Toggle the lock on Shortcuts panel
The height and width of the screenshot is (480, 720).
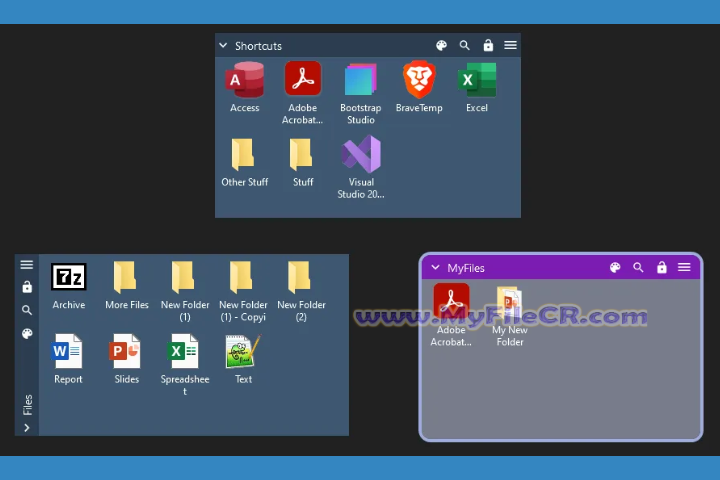pos(488,45)
